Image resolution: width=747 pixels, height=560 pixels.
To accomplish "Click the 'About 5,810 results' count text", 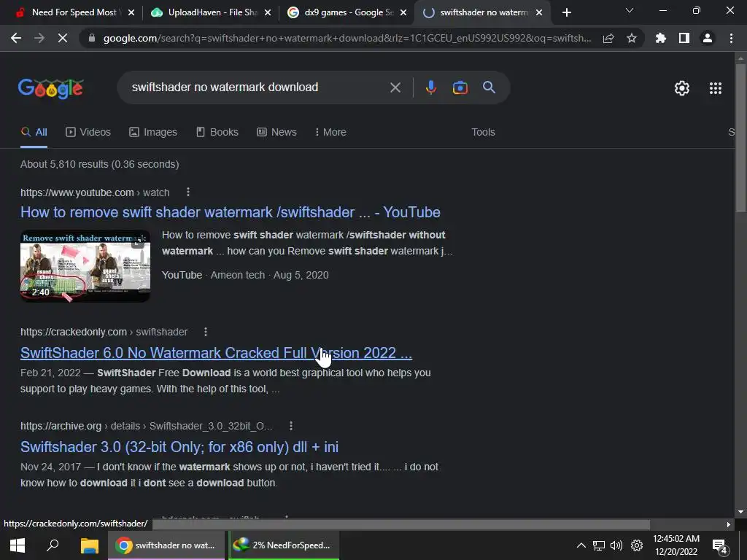I will tap(99, 164).
